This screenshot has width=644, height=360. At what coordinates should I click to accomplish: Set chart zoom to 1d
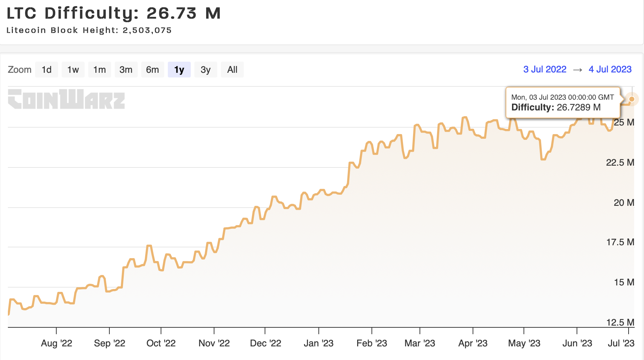[47, 70]
